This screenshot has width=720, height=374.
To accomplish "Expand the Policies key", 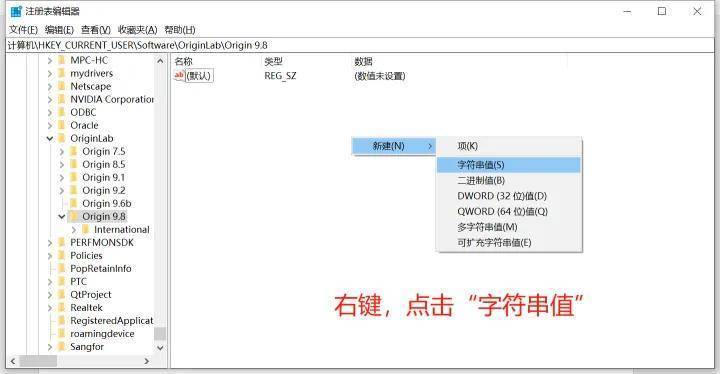I will (50, 255).
